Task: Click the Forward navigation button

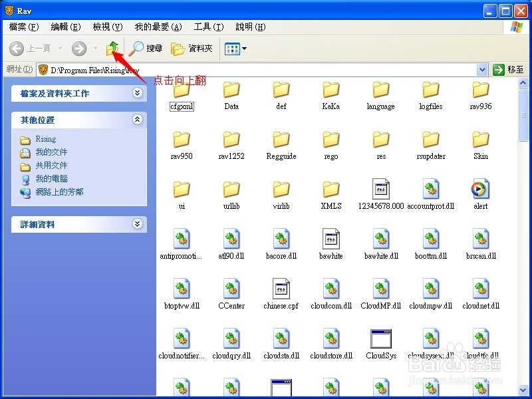Action: pyautogui.click(x=79, y=49)
